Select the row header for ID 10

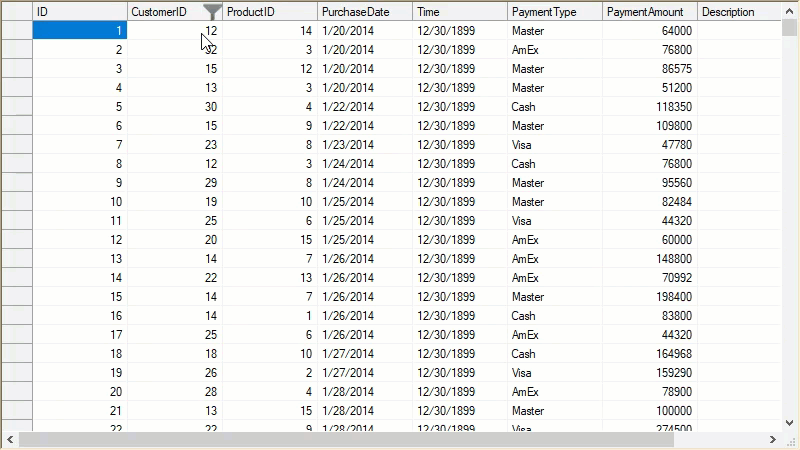[16, 202]
